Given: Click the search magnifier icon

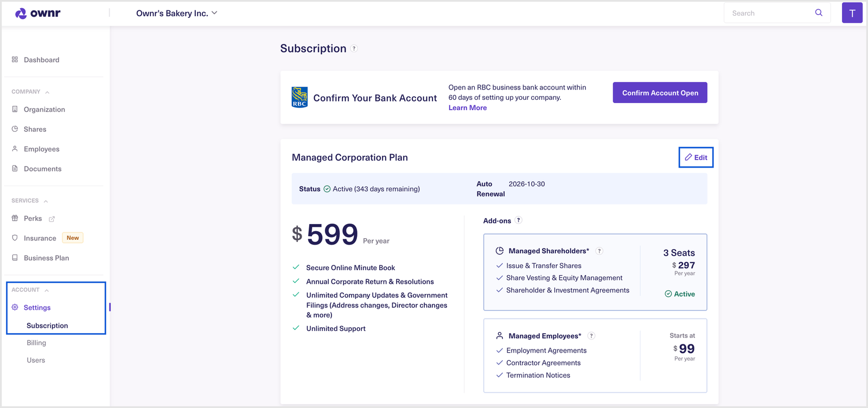Looking at the screenshot, I should point(819,12).
